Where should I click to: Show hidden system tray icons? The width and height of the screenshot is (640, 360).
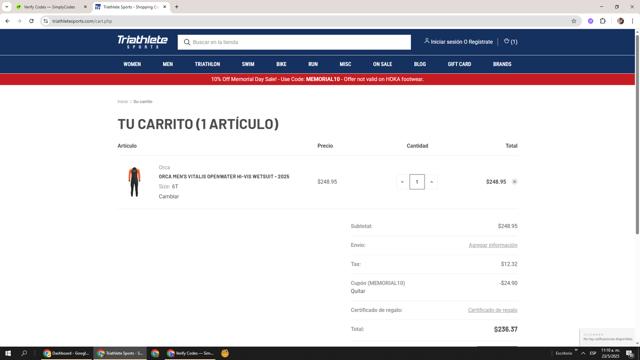coord(583,353)
